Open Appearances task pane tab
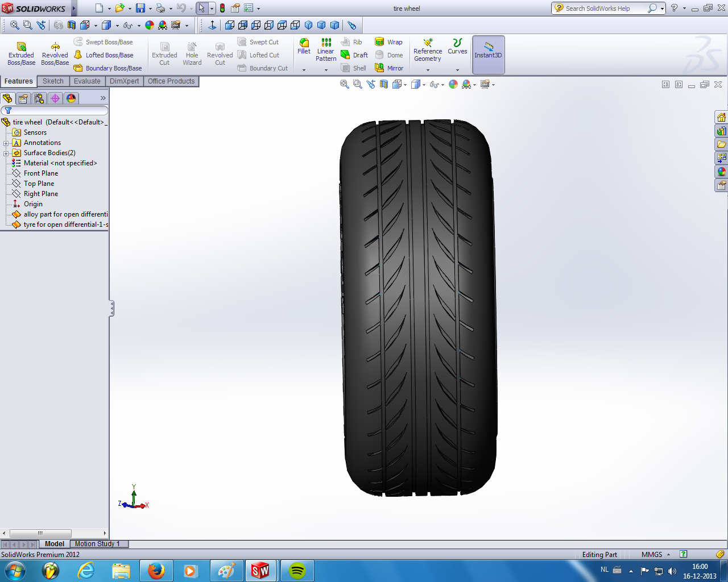Image resolution: width=728 pixels, height=582 pixels. coord(721,172)
